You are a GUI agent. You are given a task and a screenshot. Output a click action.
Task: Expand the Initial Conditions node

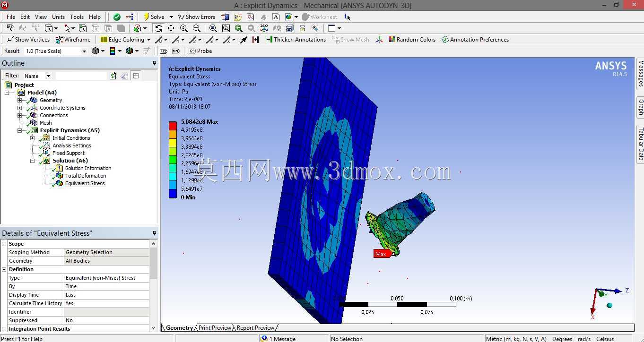[32, 138]
